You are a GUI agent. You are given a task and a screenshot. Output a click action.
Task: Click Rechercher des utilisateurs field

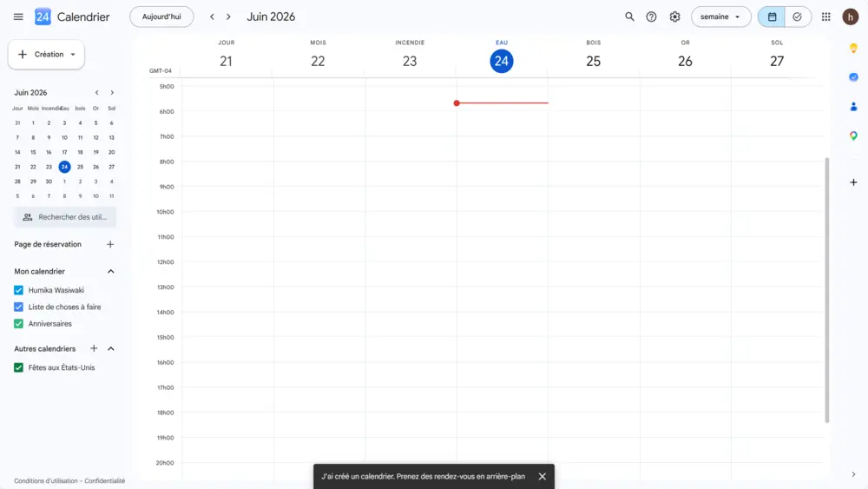click(x=65, y=217)
